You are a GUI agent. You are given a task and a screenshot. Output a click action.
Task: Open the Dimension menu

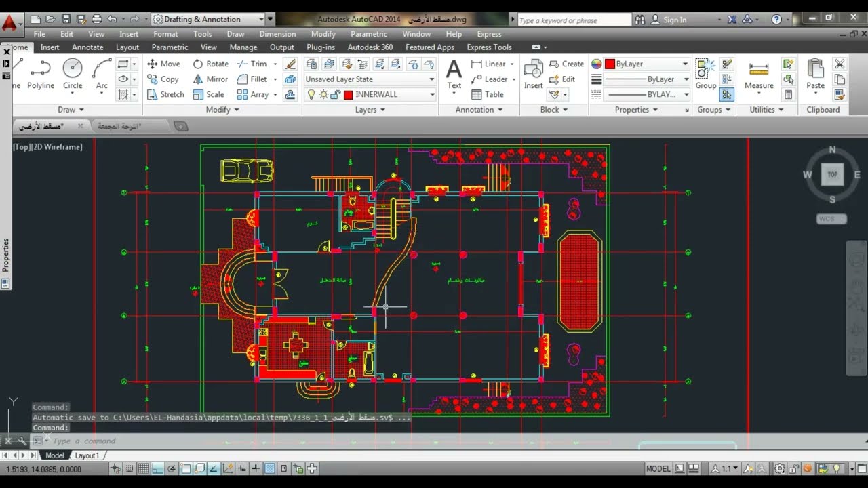(277, 34)
